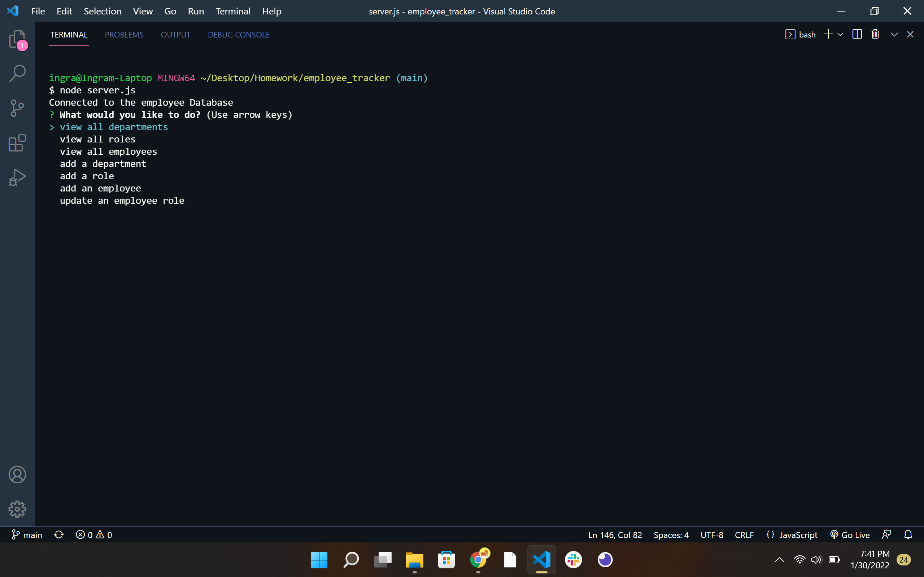Open the notifications bell
Image resolution: width=924 pixels, height=577 pixels.
(908, 535)
